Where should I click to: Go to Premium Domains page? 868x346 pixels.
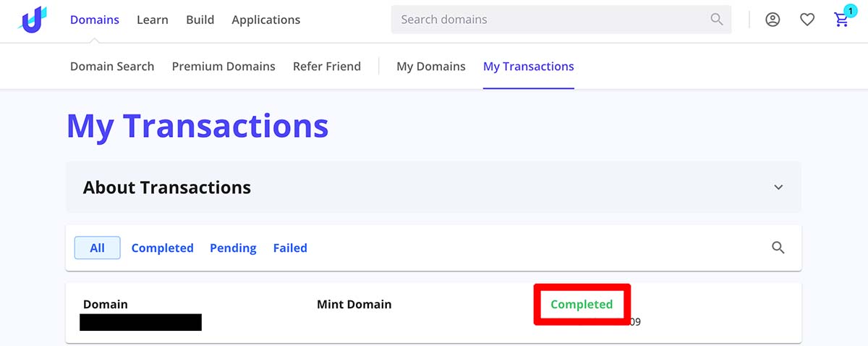pos(224,66)
